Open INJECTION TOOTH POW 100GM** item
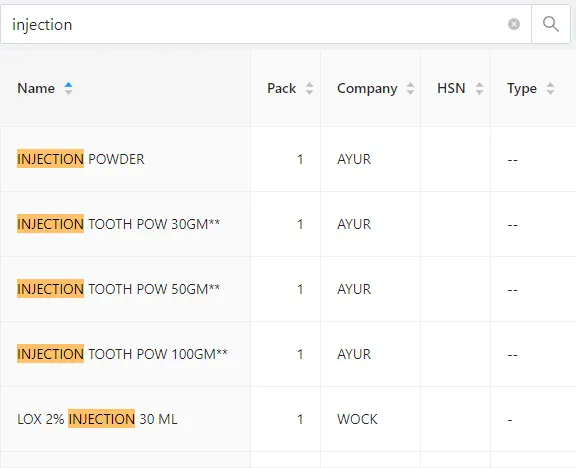 pos(122,354)
